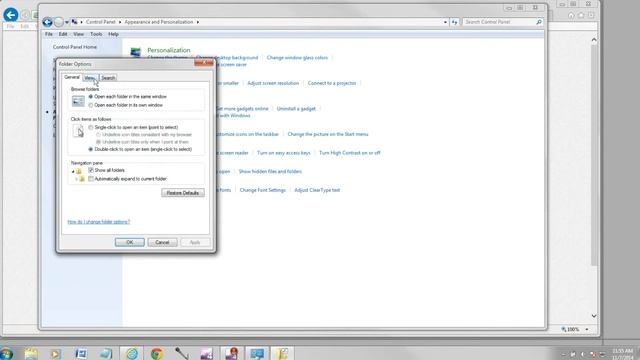This screenshot has width=640, height=360.
Task: Open the Edit menu in Control Panel
Action: [x=63, y=34]
